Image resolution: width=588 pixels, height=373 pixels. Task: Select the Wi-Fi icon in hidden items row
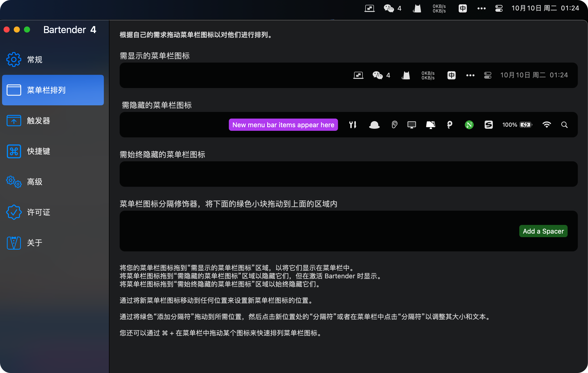(547, 125)
